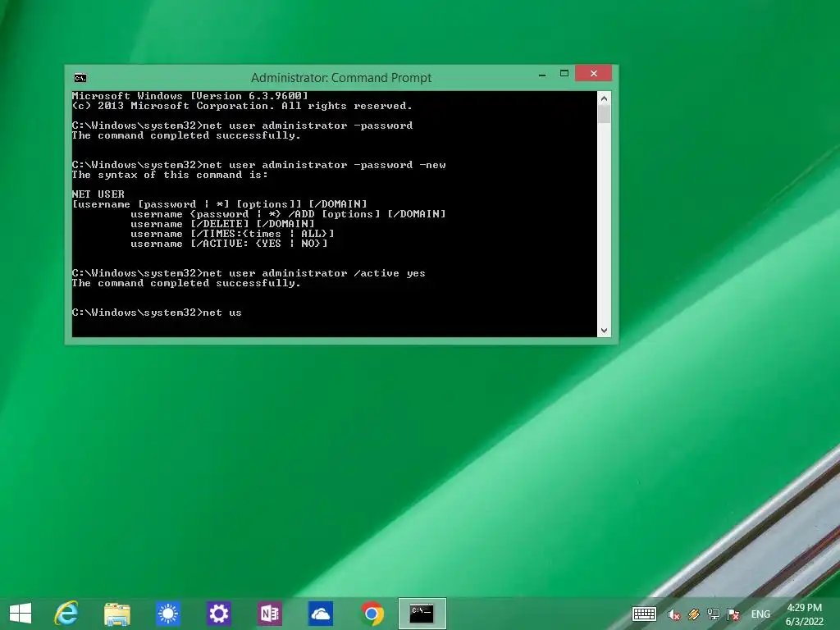Open PC Settings gear icon
840x630 pixels.
pos(218,614)
